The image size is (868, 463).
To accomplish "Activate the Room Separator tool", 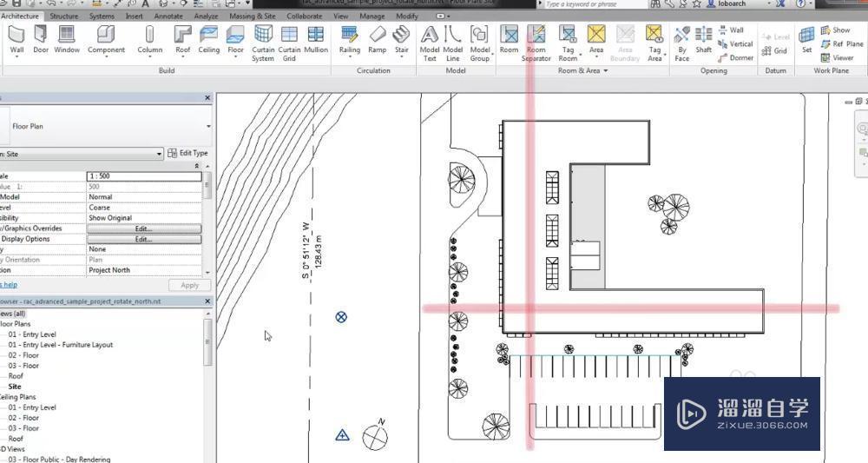I will click(536, 43).
